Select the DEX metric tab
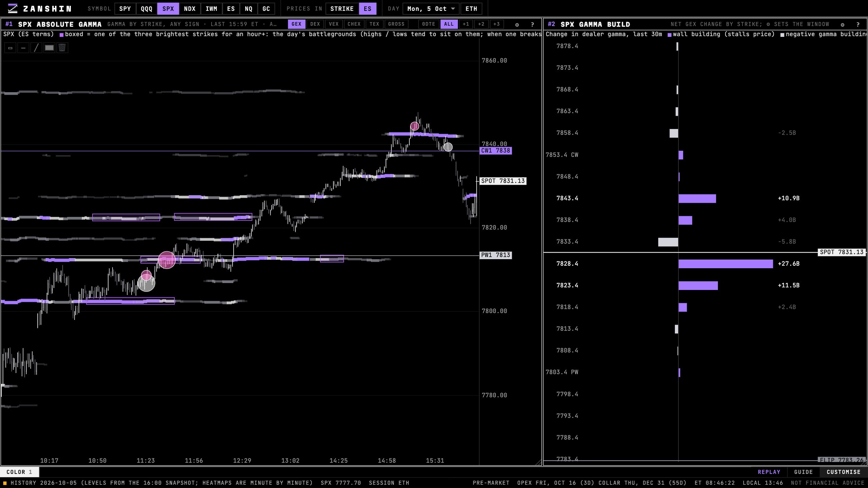Image resolution: width=868 pixels, height=488 pixels. (315, 24)
